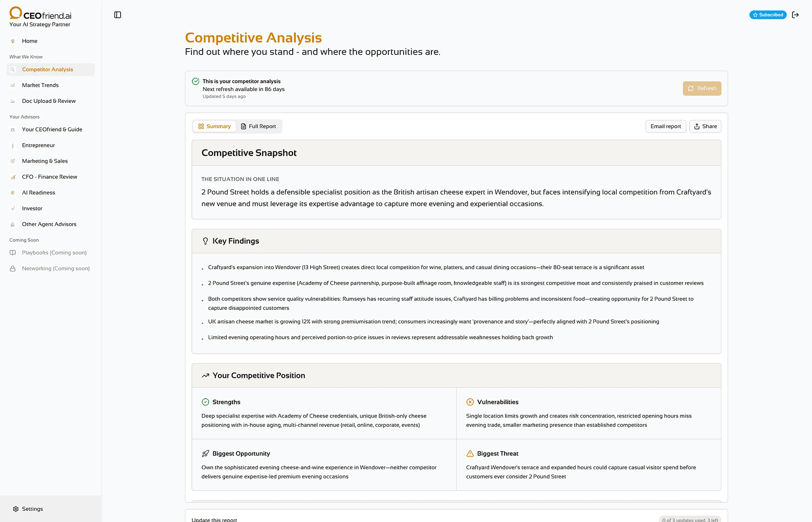Click the Marketing & Sales target icon

(x=13, y=161)
